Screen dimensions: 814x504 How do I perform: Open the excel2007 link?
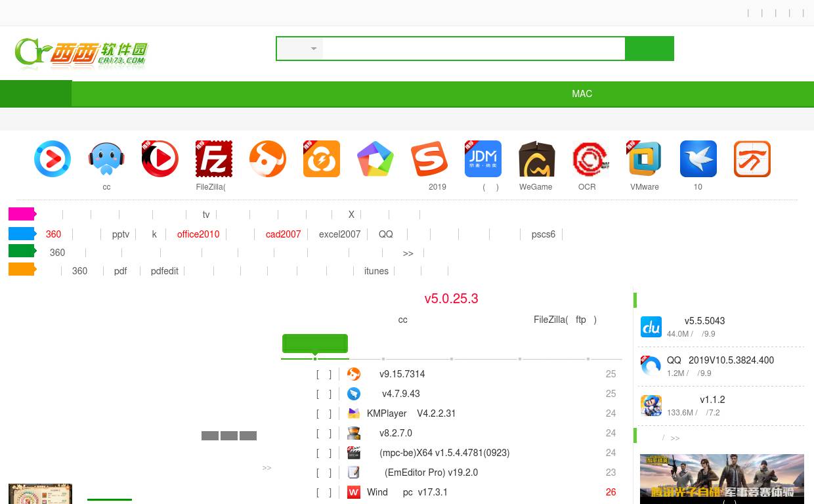click(x=340, y=234)
